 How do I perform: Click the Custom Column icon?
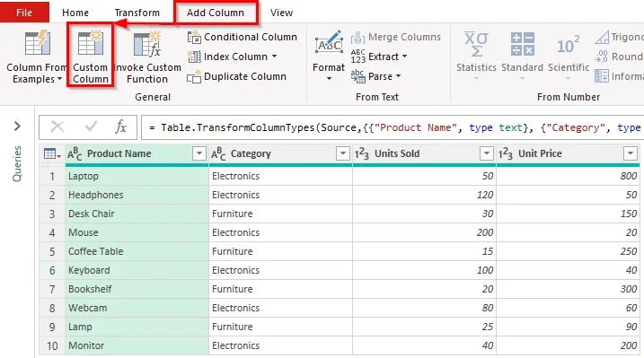[x=91, y=43]
